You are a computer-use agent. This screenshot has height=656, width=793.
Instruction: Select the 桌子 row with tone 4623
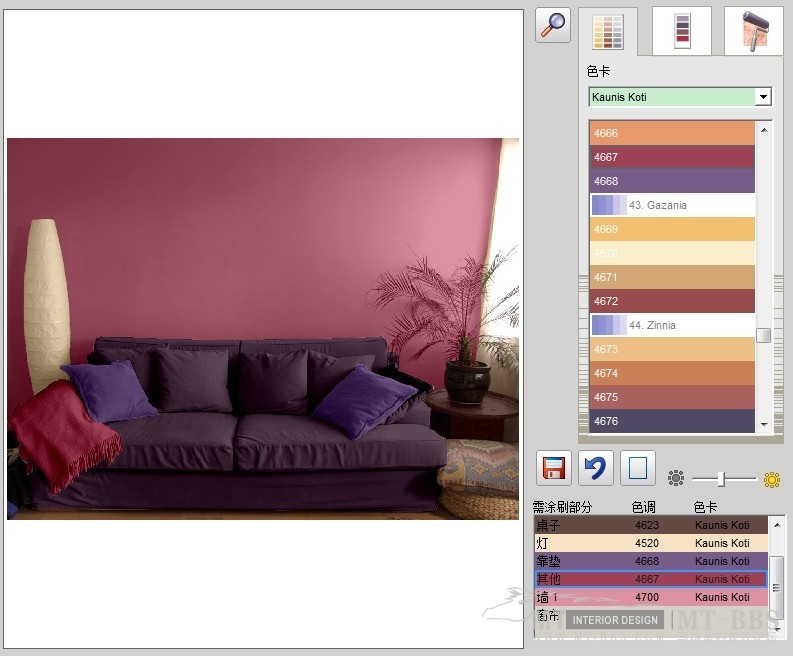pos(650,525)
